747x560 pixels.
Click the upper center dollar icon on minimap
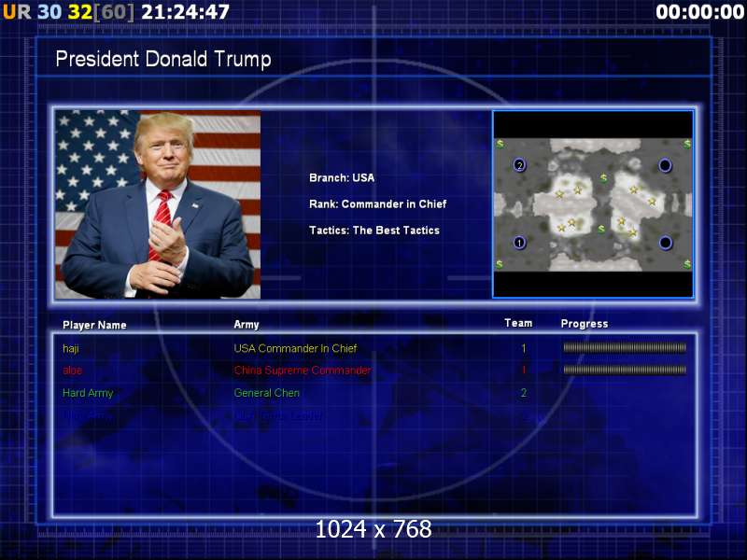[x=603, y=178]
